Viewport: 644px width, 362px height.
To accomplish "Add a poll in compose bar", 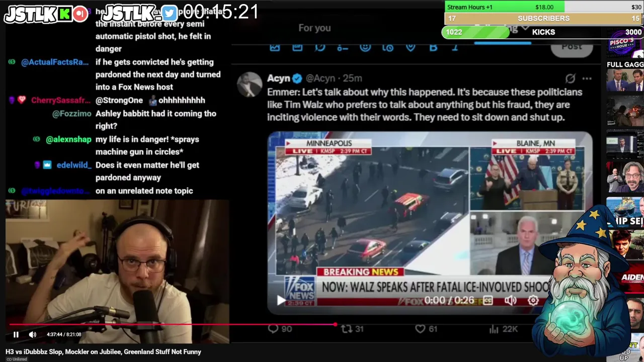I will tap(343, 47).
